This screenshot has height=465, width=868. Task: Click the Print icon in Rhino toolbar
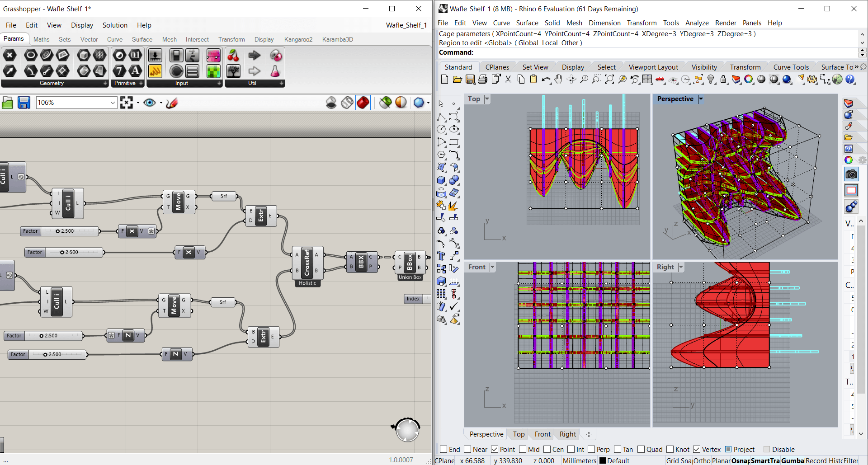(x=483, y=80)
